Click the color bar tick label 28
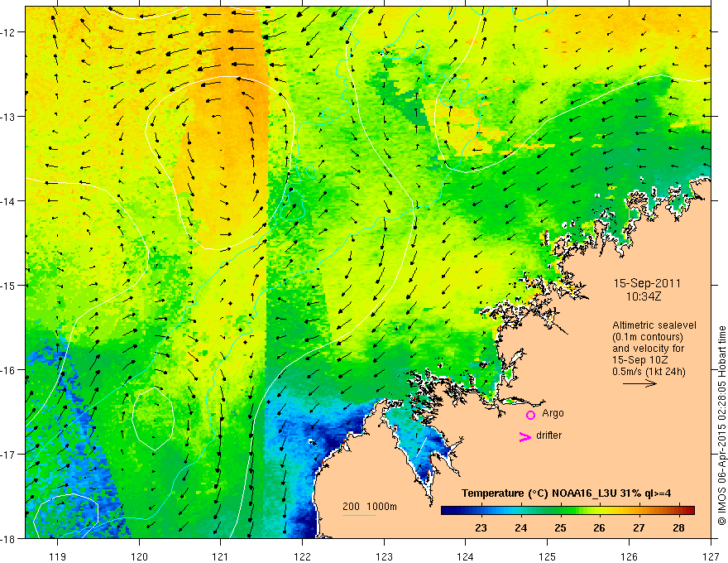Viewport: 728px width, 563px height. (678, 527)
